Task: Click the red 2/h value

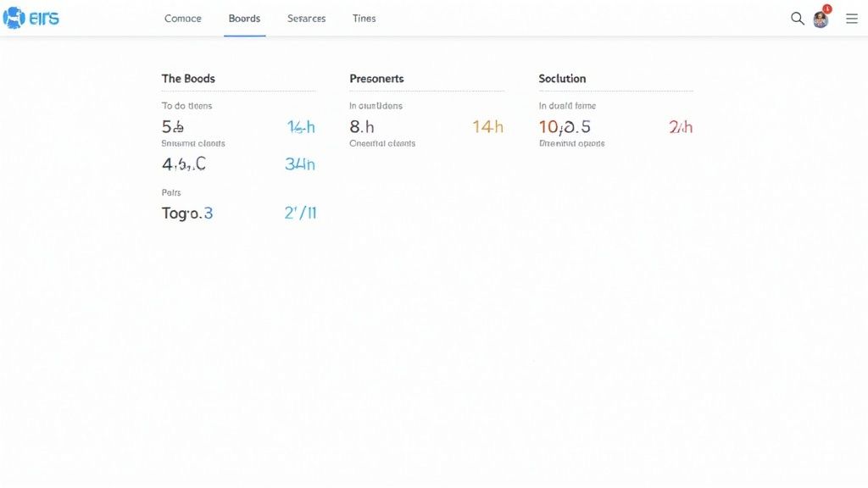Action: [x=681, y=127]
